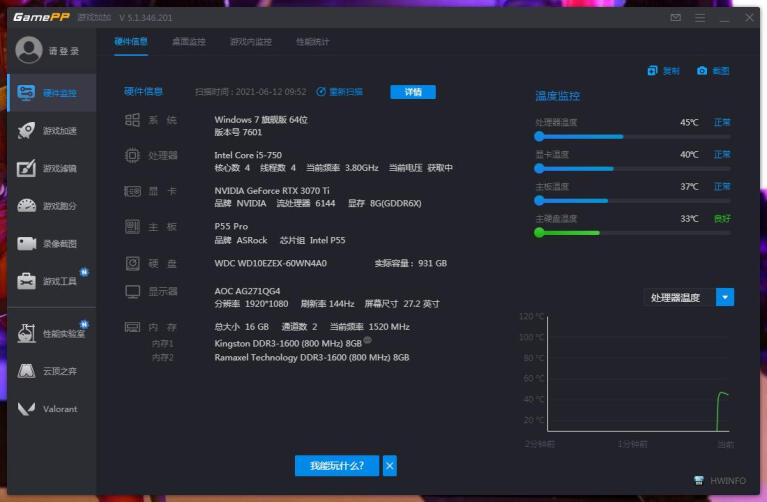Open the 处理器温度 chart dropdown arrow
This screenshot has width=767, height=502.
725,297
